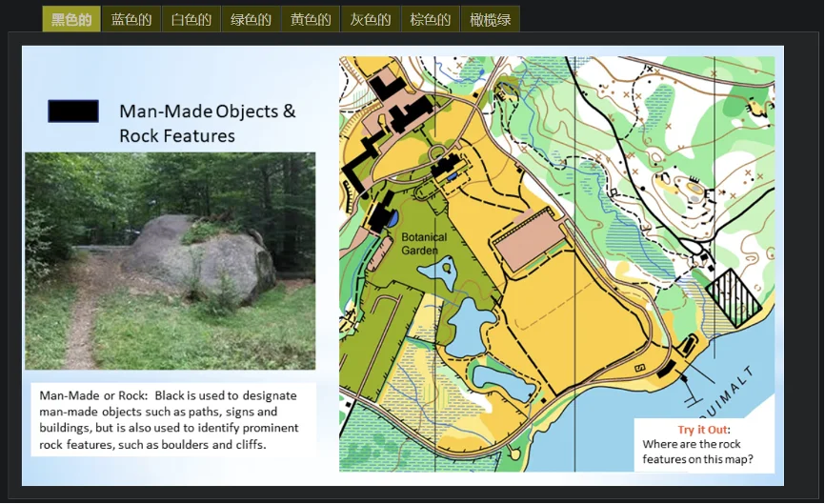Click the 'Botanical Garden' label on map
Screen dimensions: 825x504
[424, 244]
